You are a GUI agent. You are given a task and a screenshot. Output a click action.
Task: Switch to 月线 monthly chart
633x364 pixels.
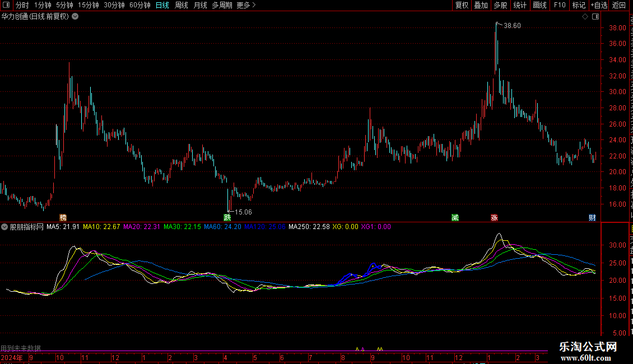pos(200,5)
